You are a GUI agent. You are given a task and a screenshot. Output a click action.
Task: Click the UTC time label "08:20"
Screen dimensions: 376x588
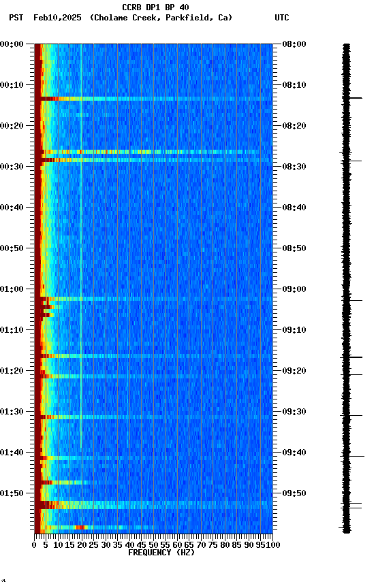point(294,126)
